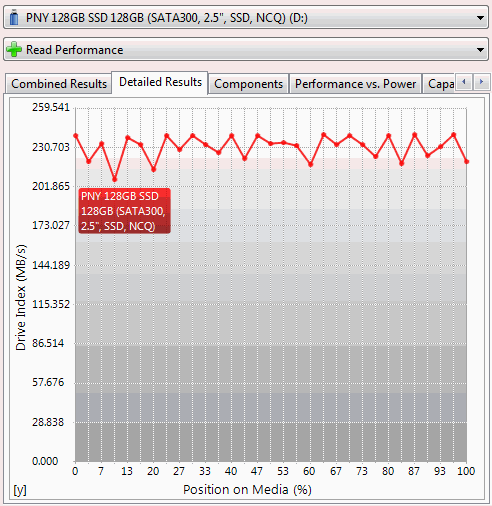Select the Detailed Results tab
The width and height of the screenshot is (492, 506).
[160, 82]
